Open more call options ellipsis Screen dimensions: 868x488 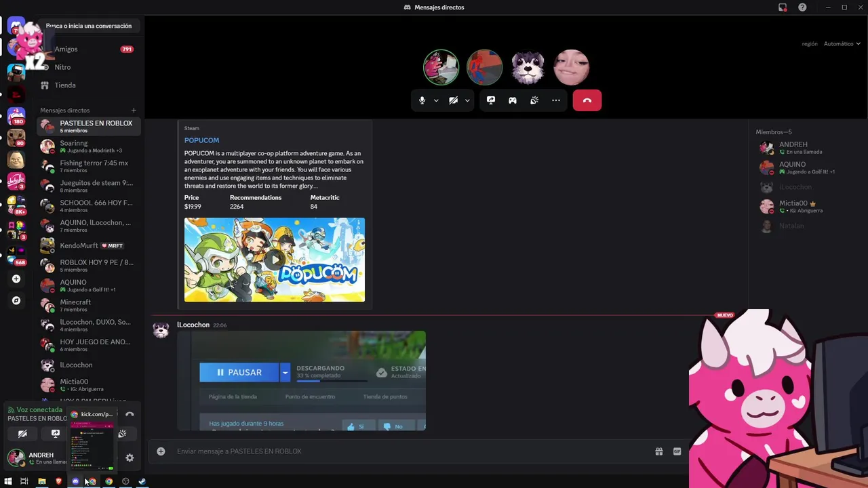coord(556,100)
